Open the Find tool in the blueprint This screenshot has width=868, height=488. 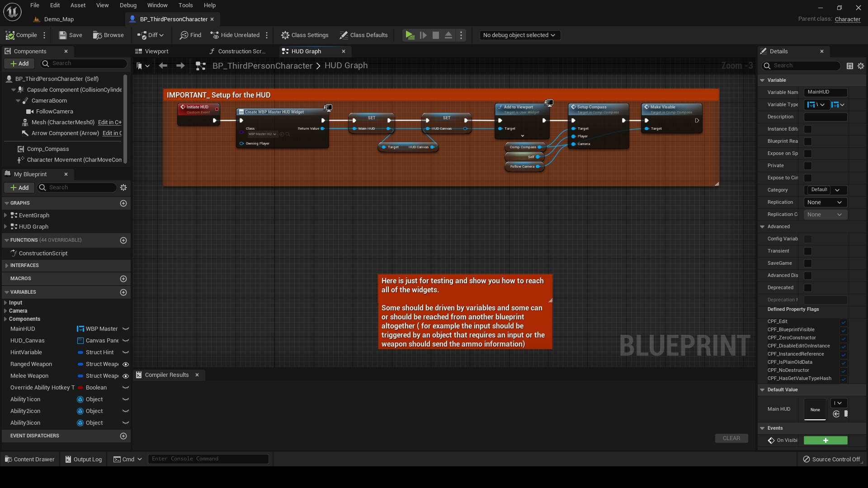click(x=190, y=35)
